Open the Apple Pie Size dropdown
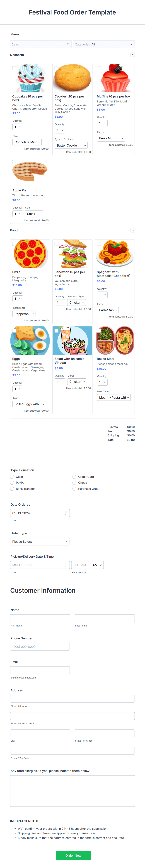This screenshot has height=868, width=145. [x=34, y=214]
